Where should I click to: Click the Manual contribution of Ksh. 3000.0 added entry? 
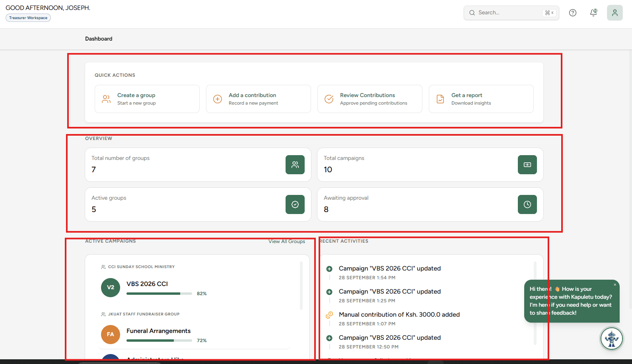point(399,315)
